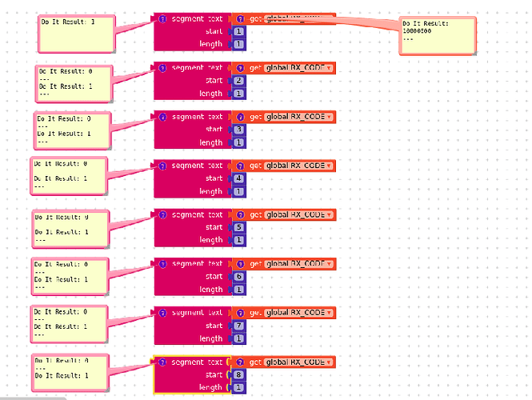Toggle comment icon on segment block with start 2
Screen dimensions: 532x400
(x=162, y=68)
